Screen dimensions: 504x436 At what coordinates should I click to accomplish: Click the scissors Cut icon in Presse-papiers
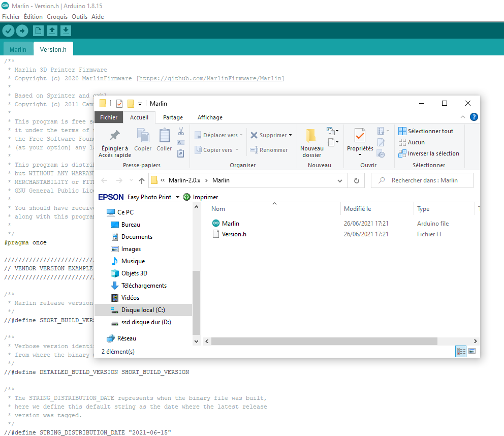(x=181, y=131)
